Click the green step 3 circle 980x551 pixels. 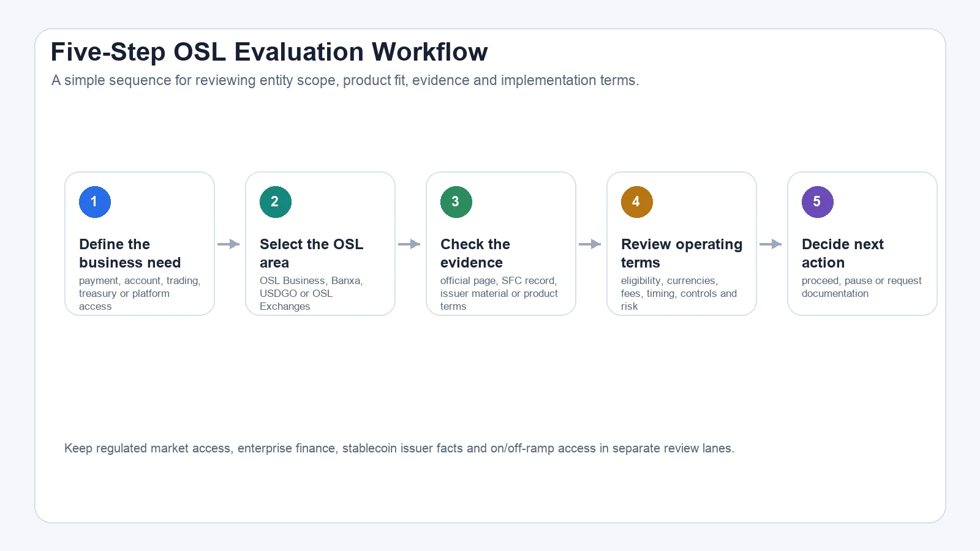[456, 202]
